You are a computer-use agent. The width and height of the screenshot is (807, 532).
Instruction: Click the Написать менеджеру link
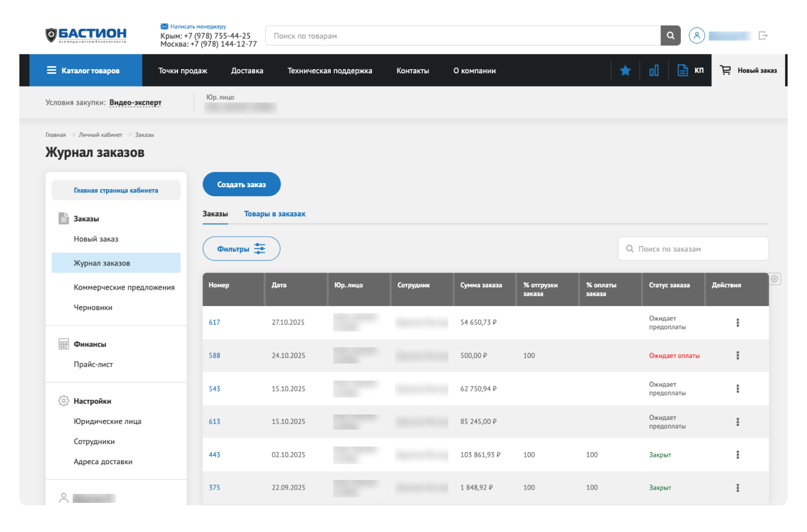198,27
